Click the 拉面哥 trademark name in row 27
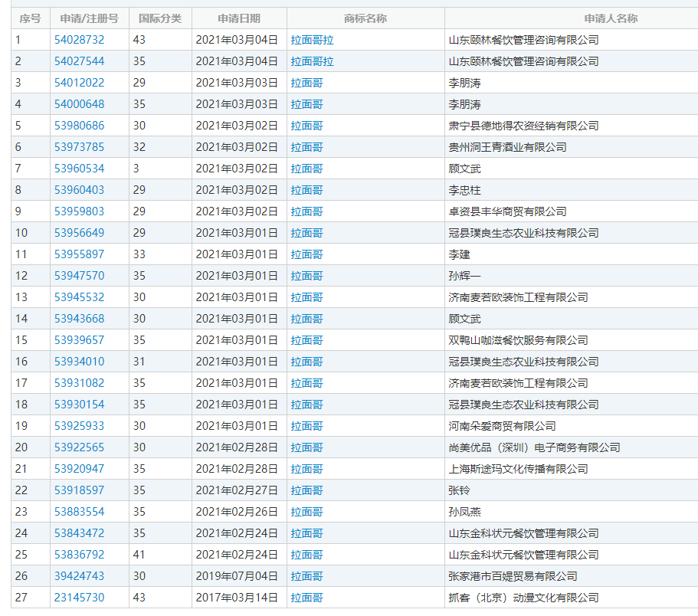698x616 pixels. 306,598
